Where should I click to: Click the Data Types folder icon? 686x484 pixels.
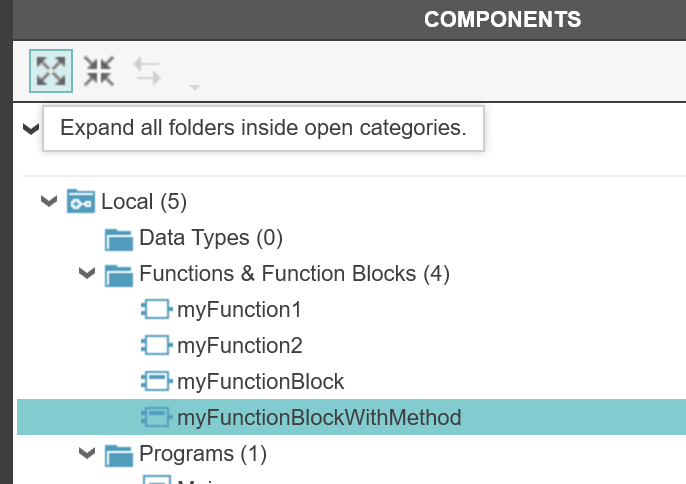[x=119, y=239]
